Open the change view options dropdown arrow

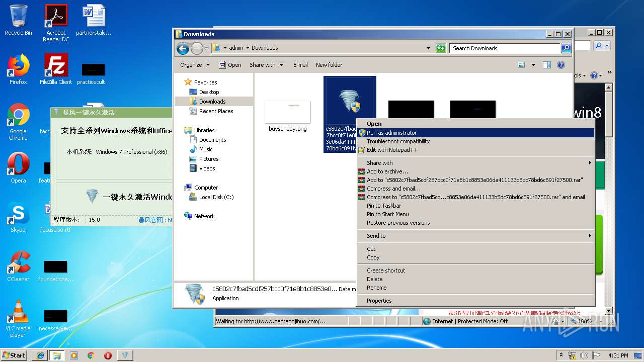point(533,65)
